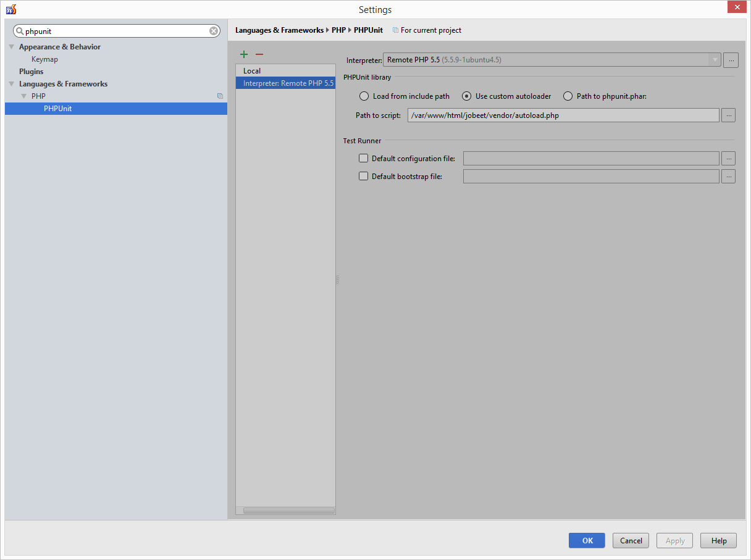Screen dimensions: 751x560
Task: Browse for Path to script file
Action: point(729,115)
